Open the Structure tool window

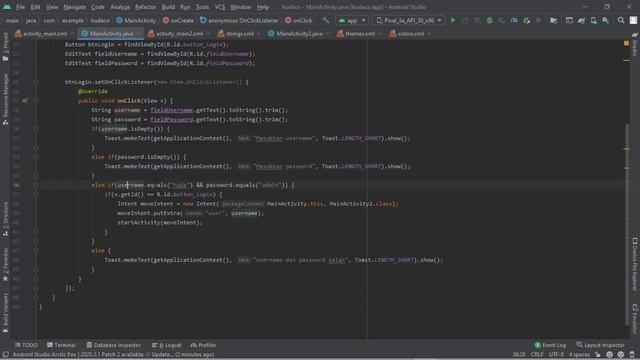5,219
